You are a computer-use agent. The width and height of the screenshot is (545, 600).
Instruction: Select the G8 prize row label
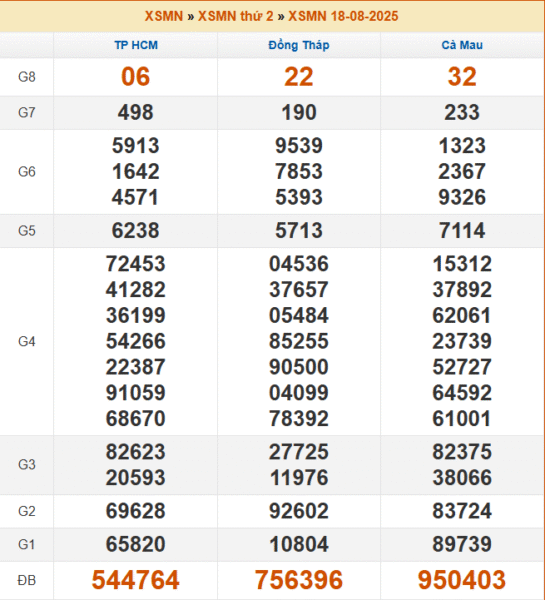point(27,77)
